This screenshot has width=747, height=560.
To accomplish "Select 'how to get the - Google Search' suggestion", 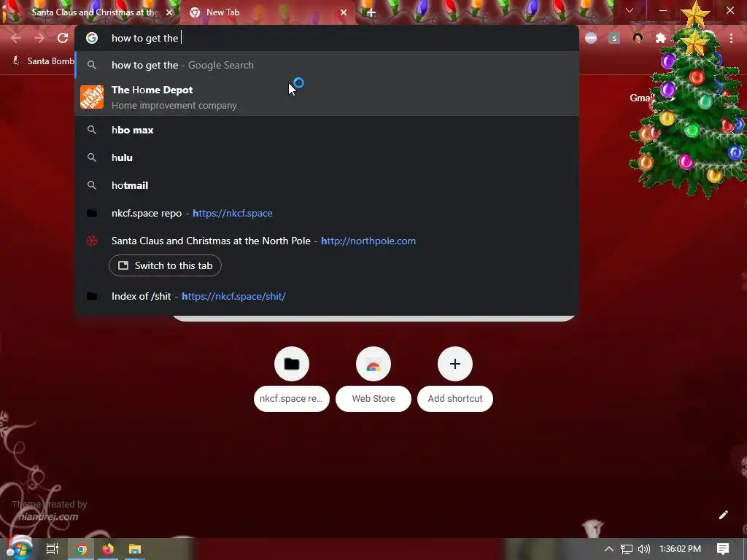I will 327,65.
